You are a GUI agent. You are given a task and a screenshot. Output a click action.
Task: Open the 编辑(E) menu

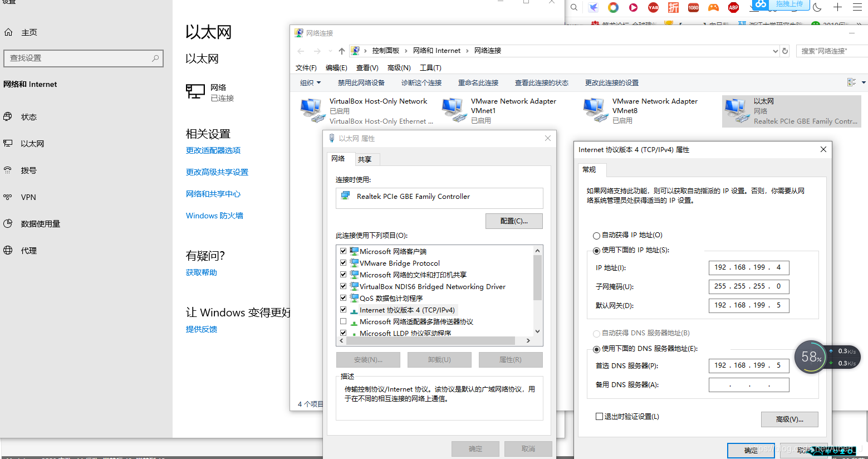[x=336, y=67]
